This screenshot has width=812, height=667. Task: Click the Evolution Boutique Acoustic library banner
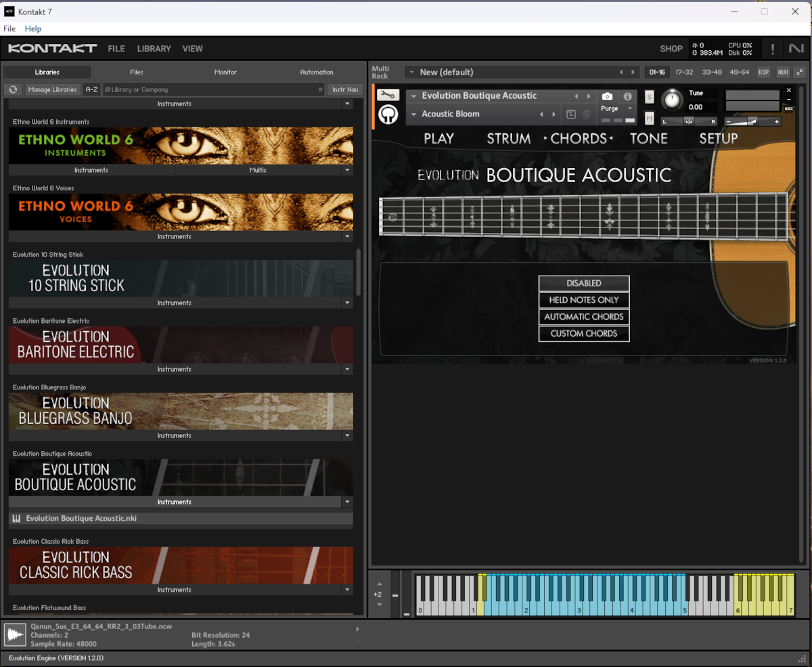[181, 477]
